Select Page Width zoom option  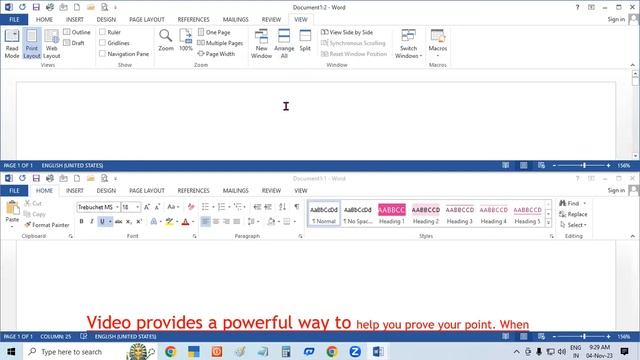click(216, 53)
